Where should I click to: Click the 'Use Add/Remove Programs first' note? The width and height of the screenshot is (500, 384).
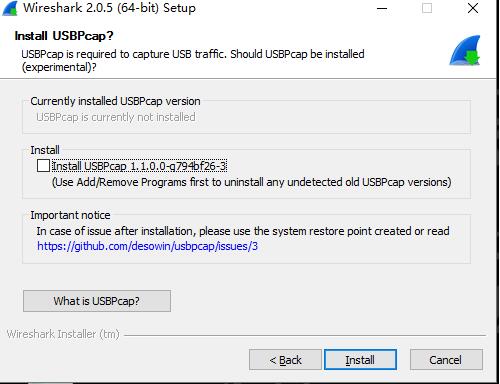251,182
